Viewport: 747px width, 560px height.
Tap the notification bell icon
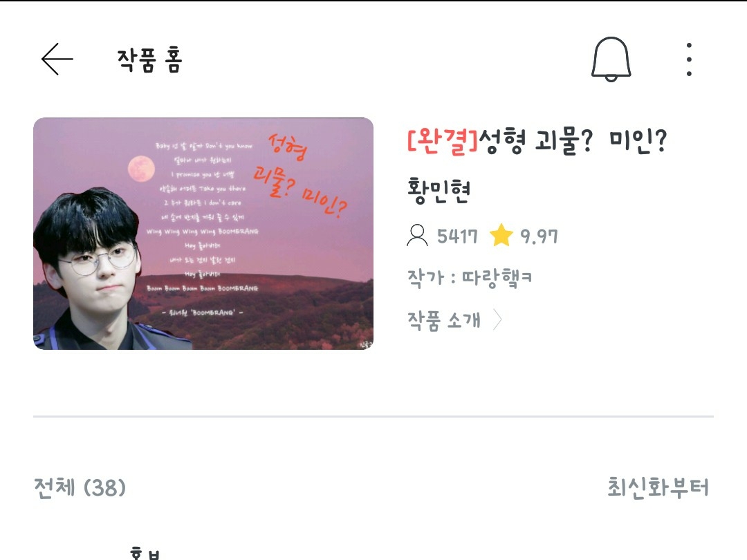(x=611, y=59)
